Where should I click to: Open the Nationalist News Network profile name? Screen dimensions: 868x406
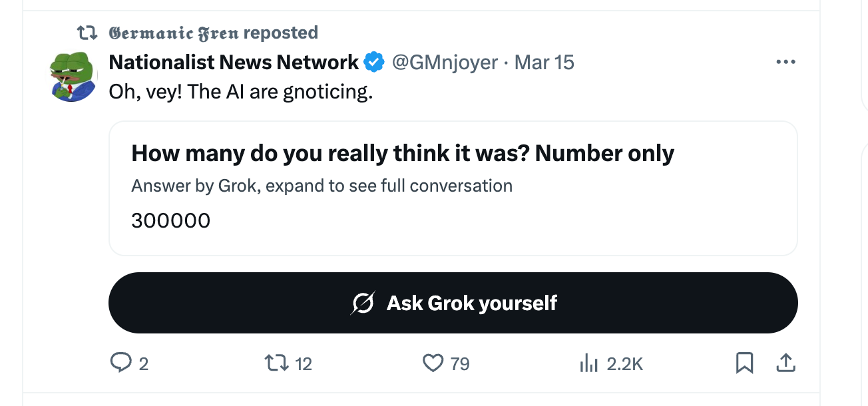coord(234,63)
